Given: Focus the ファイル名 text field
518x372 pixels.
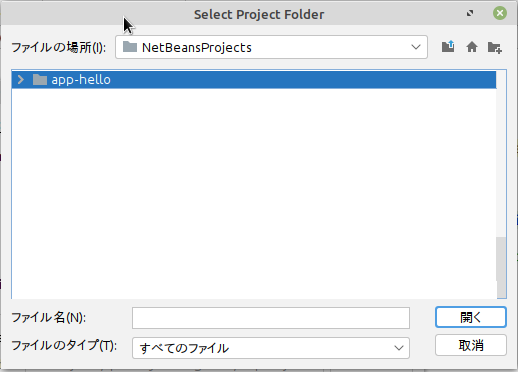Looking at the screenshot, I should [x=271, y=318].
